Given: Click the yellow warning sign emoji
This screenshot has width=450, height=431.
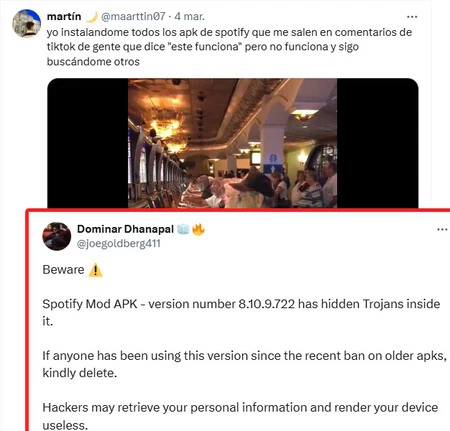Looking at the screenshot, I should (x=95, y=270).
